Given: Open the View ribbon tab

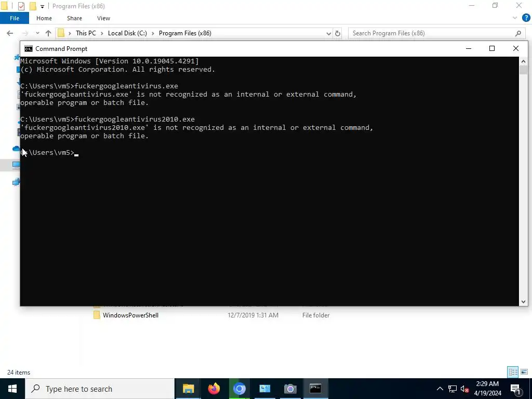Looking at the screenshot, I should pyautogui.click(x=103, y=18).
